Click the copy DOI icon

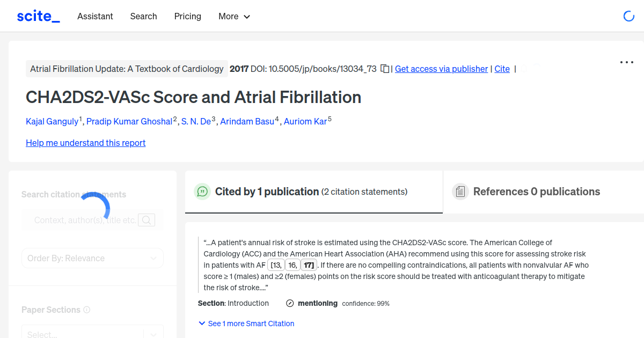(384, 69)
